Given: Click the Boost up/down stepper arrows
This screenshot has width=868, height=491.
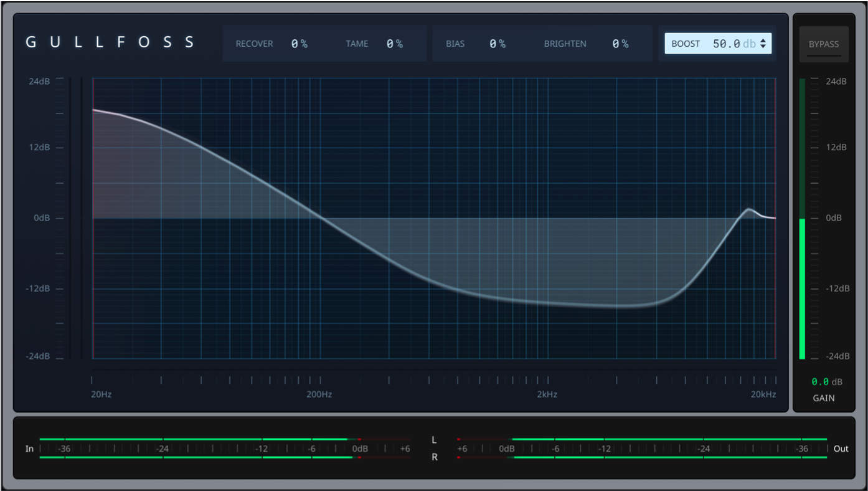Looking at the screenshot, I should click(x=763, y=44).
